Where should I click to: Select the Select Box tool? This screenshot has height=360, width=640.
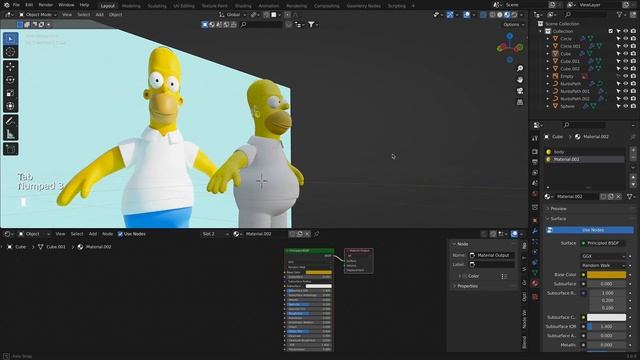click(11, 38)
